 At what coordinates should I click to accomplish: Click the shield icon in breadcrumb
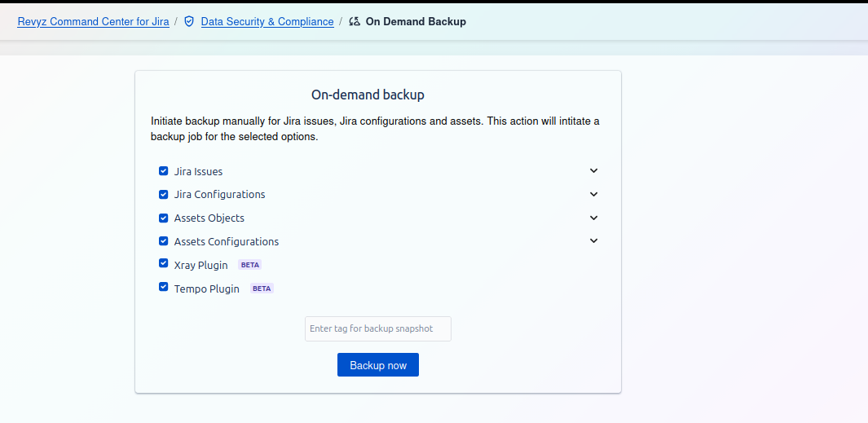189,22
